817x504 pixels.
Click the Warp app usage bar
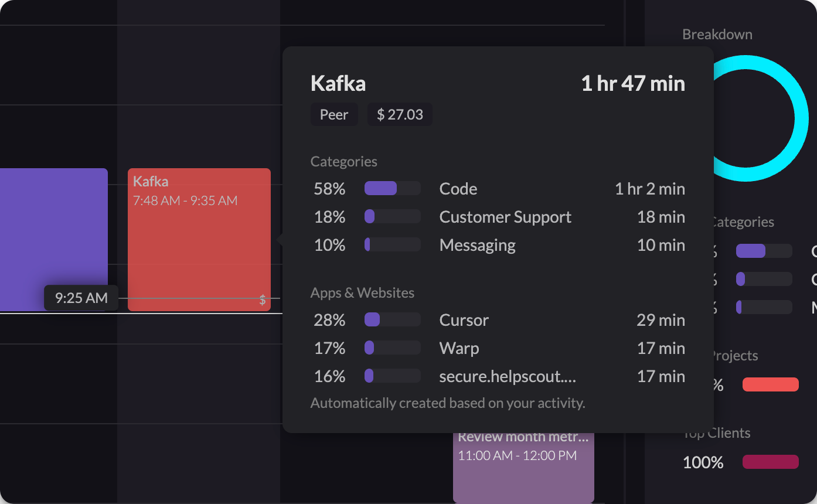click(x=392, y=348)
